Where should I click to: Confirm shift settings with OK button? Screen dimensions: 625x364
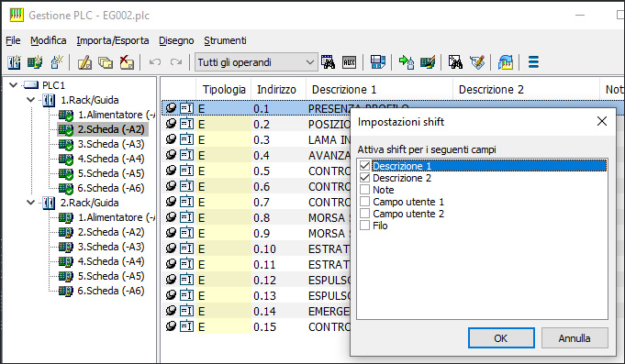(501, 338)
